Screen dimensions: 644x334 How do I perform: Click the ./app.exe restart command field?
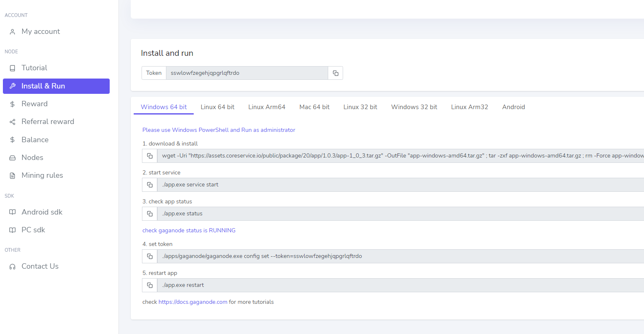click(x=401, y=285)
